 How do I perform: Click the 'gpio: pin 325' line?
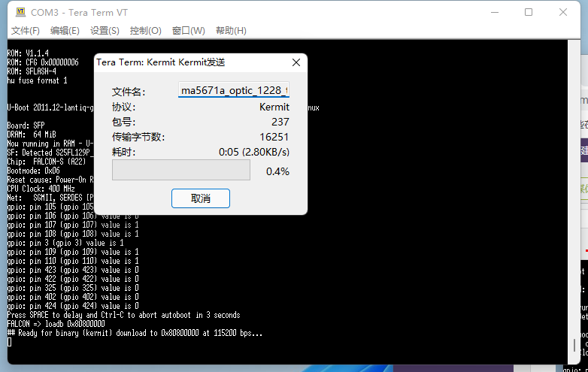[73, 288]
